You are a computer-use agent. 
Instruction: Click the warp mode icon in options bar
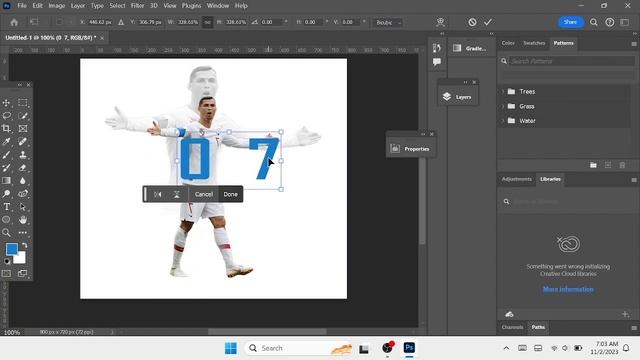(440, 22)
